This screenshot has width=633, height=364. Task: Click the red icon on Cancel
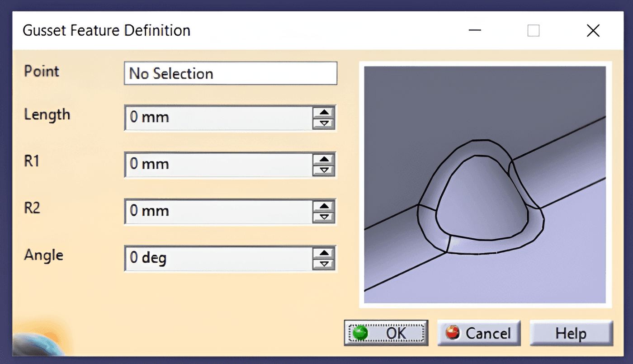(x=452, y=333)
